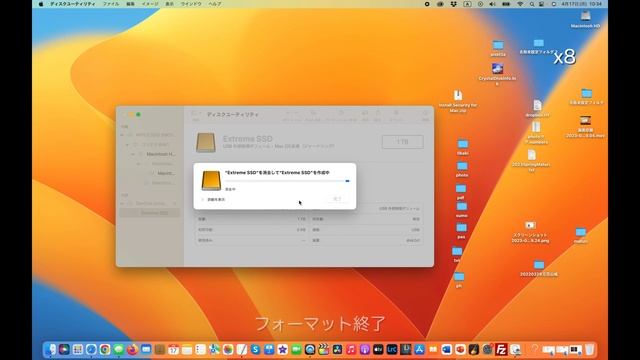Image resolution: width=640 pixels, height=360 pixels.
Task: Select Macintosh H... volume in sidebar
Action: coord(160,154)
